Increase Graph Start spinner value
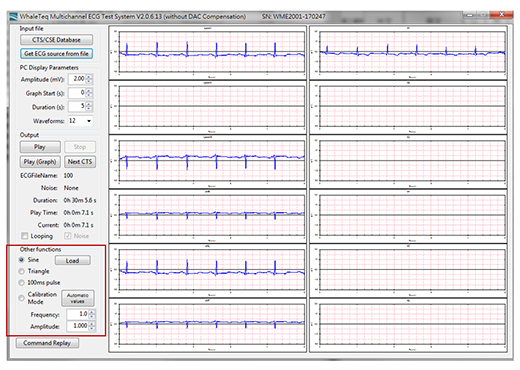Screen dimensions: 520x370 point(89,91)
